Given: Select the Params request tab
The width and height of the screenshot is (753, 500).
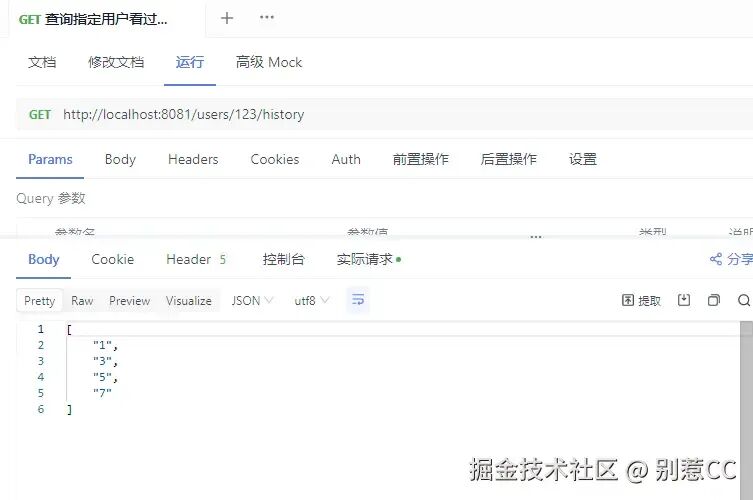Looking at the screenshot, I should pyautogui.click(x=50, y=159).
